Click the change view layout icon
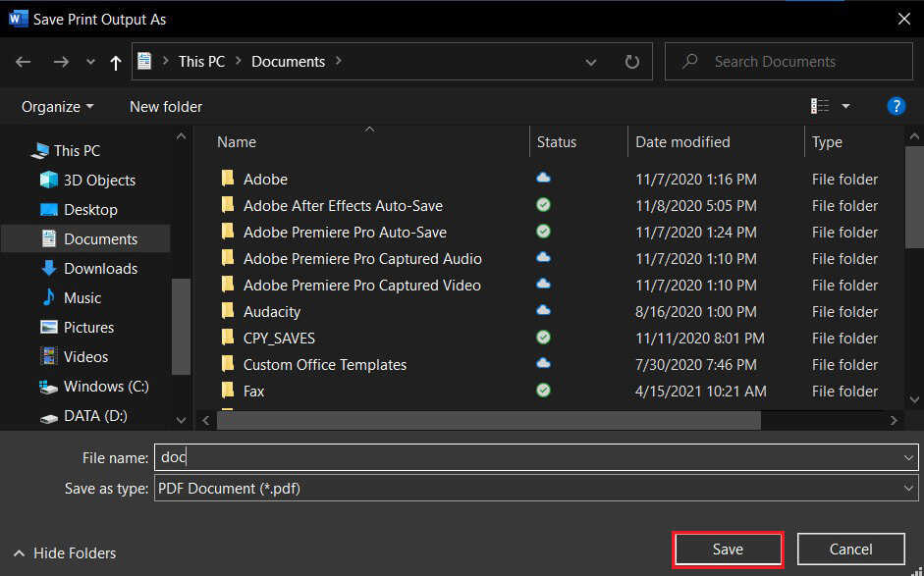This screenshot has width=924, height=576. (820, 106)
